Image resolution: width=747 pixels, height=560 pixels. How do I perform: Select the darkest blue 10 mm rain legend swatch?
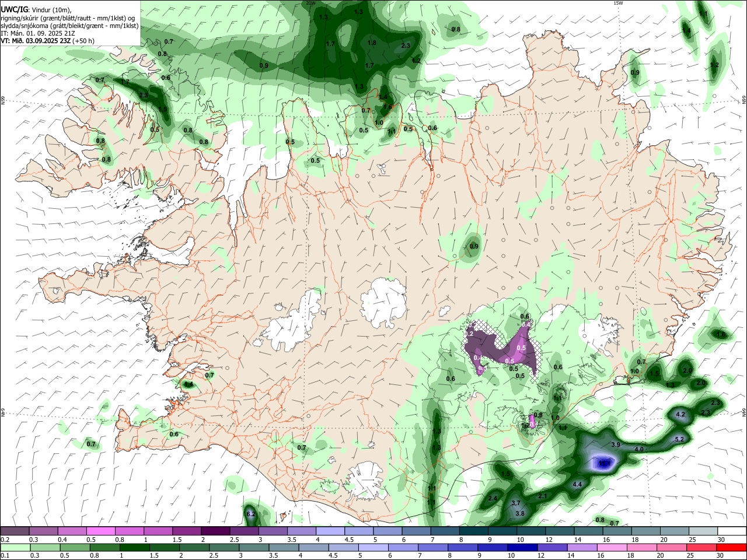[x=521, y=548]
